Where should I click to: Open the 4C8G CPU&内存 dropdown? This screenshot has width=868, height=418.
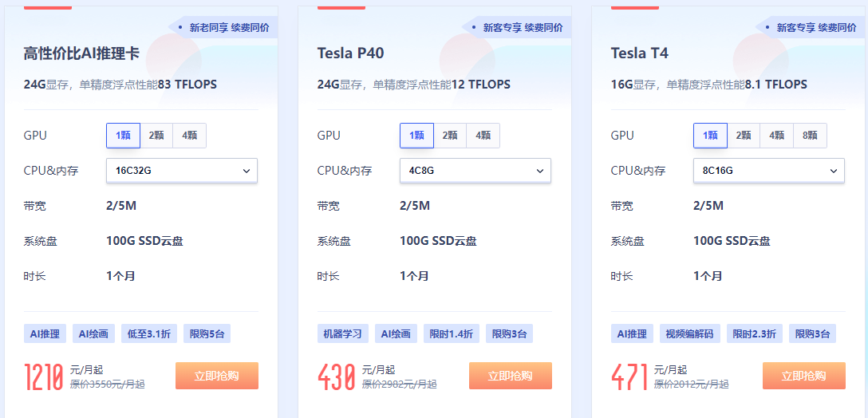tap(475, 171)
